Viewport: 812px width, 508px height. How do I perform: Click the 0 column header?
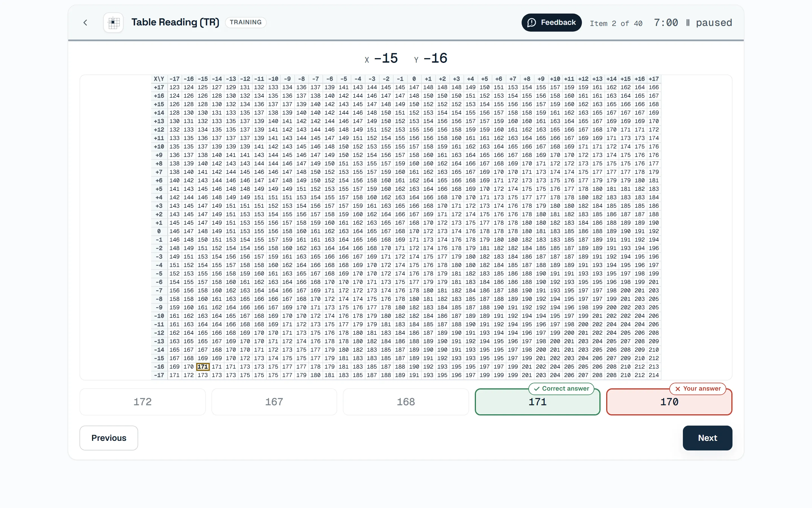(x=414, y=79)
